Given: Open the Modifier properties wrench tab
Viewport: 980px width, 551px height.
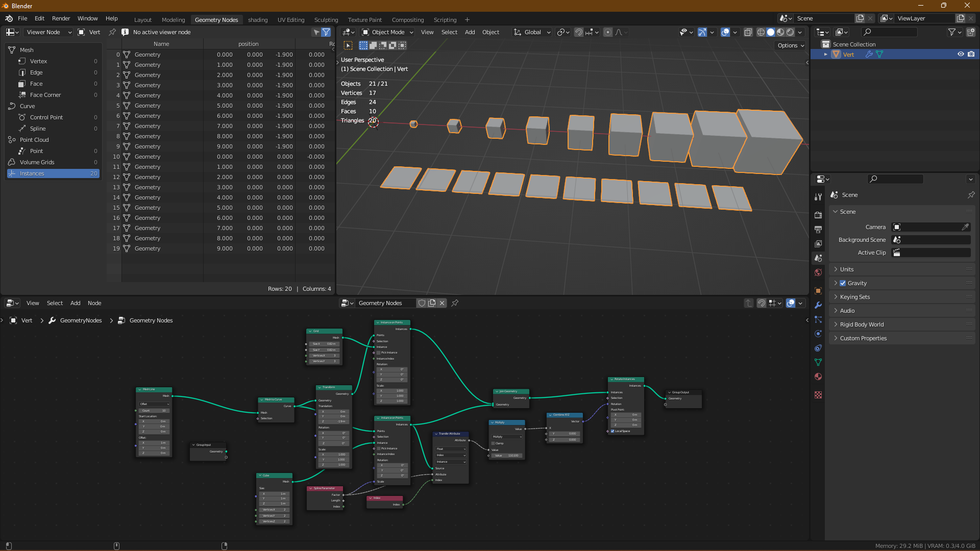Looking at the screenshot, I should pos(818,305).
